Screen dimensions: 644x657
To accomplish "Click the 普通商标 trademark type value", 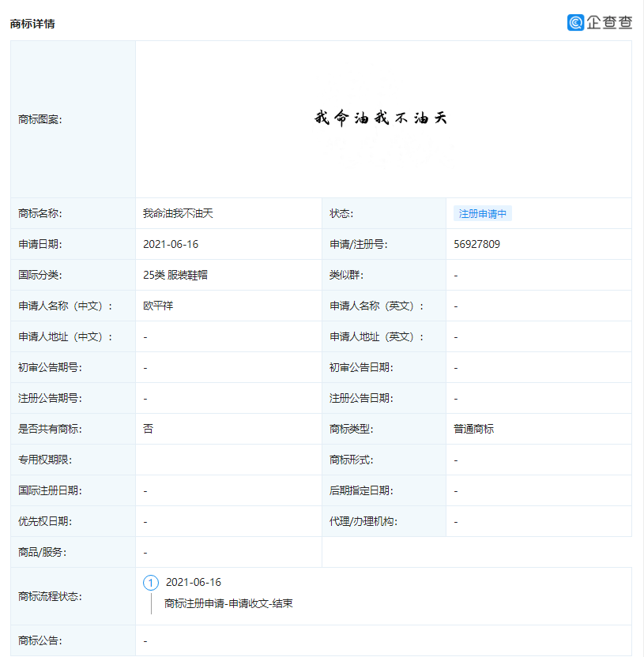I will (474, 429).
